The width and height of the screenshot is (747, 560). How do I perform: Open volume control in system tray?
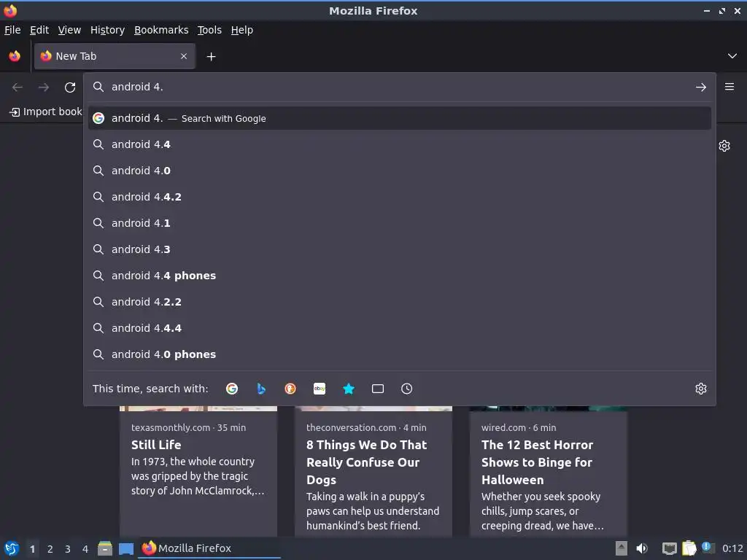pyautogui.click(x=642, y=548)
